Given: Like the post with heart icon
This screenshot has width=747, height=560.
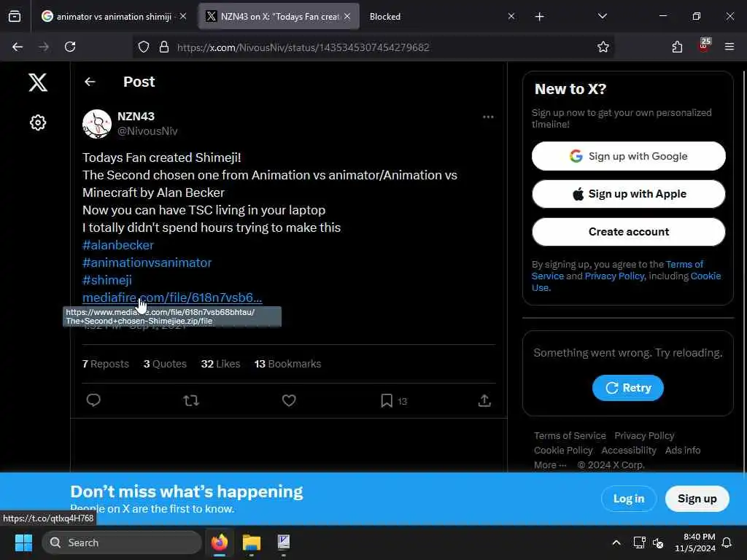Looking at the screenshot, I should [x=289, y=400].
